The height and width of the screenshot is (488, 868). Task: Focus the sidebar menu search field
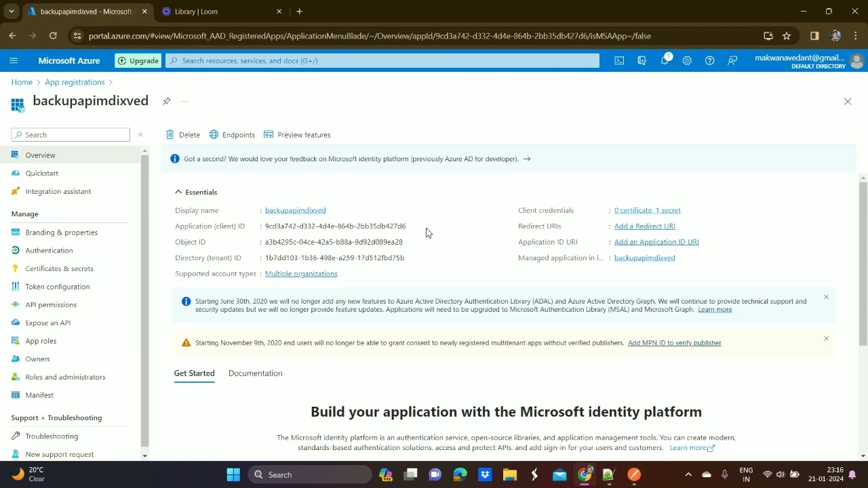[71, 135]
